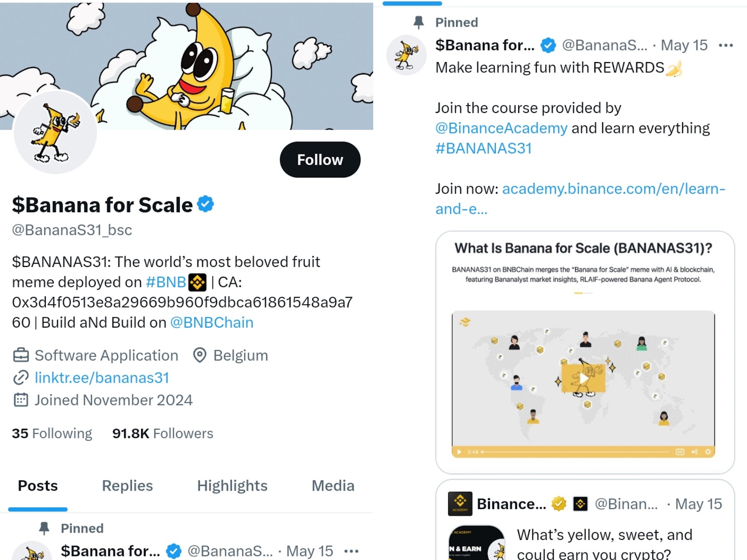
Task: Open the Highlights tab
Action: point(232,486)
